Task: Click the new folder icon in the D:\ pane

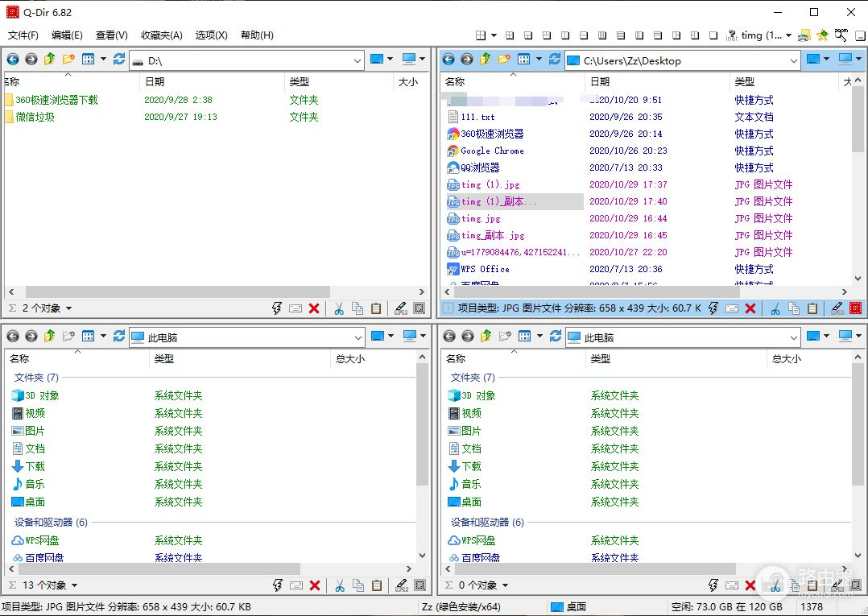Action: tap(68, 60)
